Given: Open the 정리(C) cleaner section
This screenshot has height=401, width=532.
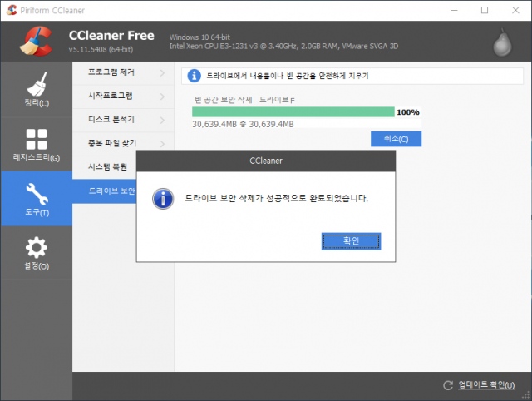Looking at the screenshot, I should coord(37,89).
